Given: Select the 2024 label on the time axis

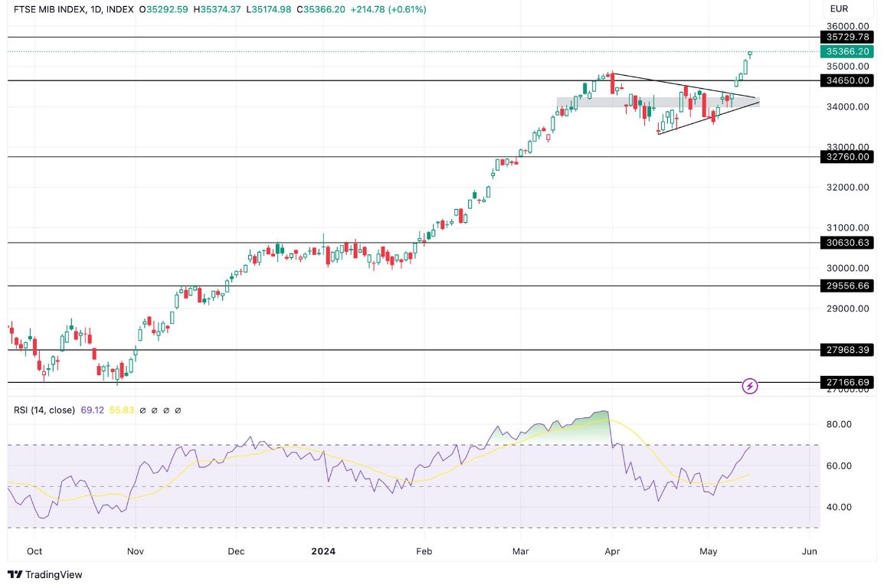Looking at the screenshot, I should [322, 550].
